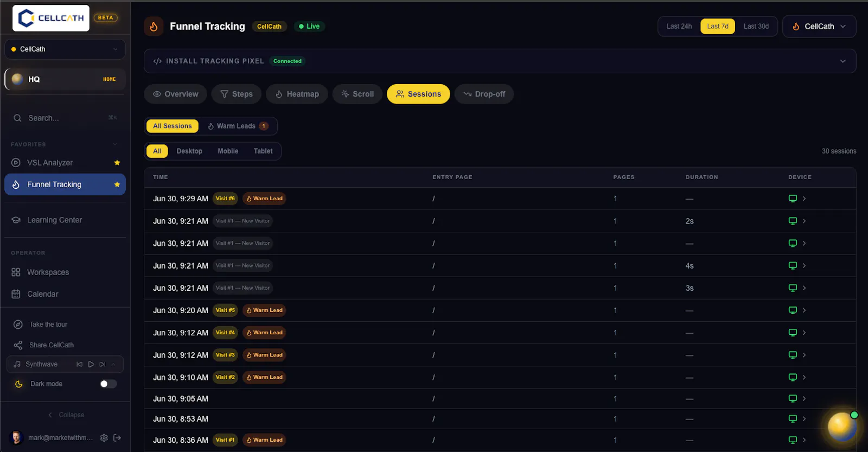Image resolution: width=868 pixels, height=452 pixels.
Task: Click the floating orb assistant icon
Action: click(842, 426)
